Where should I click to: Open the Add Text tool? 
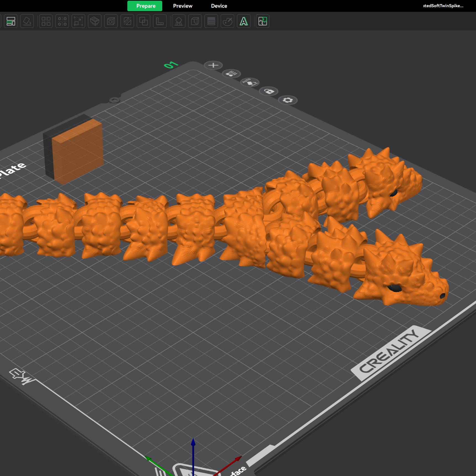(243, 22)
